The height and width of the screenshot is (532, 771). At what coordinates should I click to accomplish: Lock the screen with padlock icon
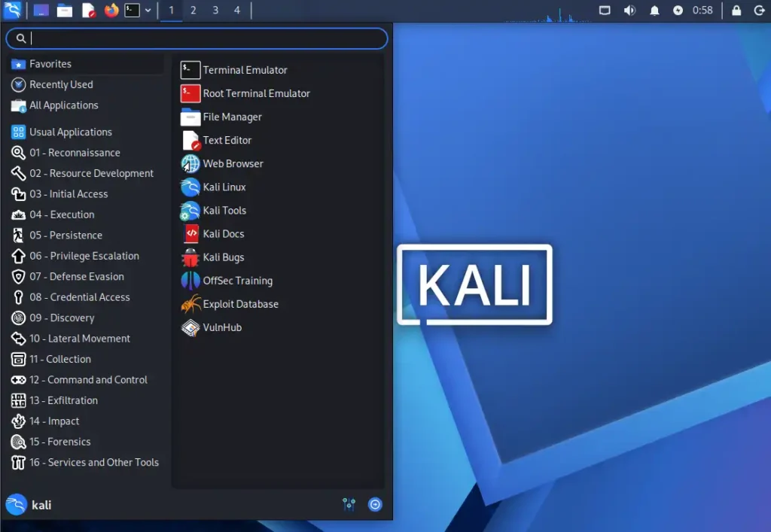[736, 10]
